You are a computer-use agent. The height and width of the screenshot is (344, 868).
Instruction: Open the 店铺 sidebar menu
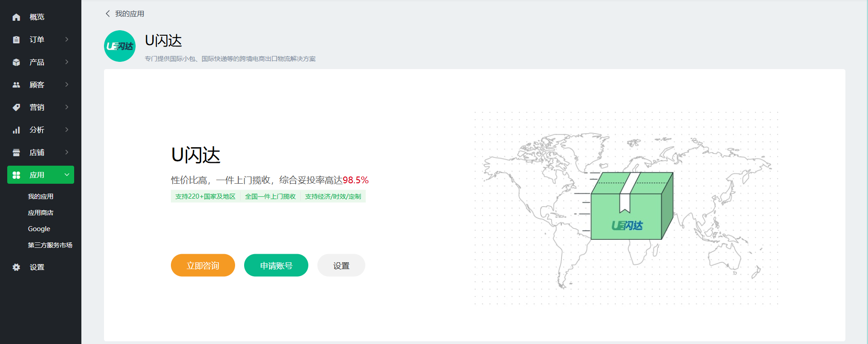tap(41, 153)
